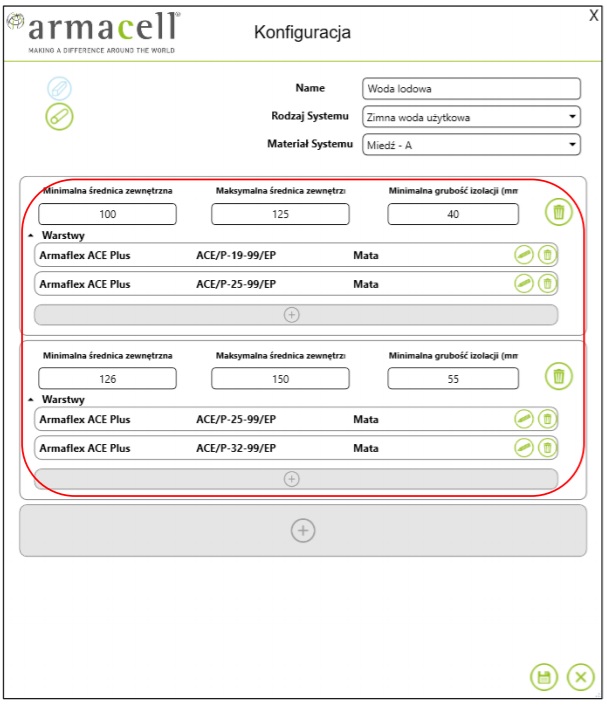
Task: Click the maximum outer diameter field showing 150
Action: pyautogui.click(x=280, y=379)
